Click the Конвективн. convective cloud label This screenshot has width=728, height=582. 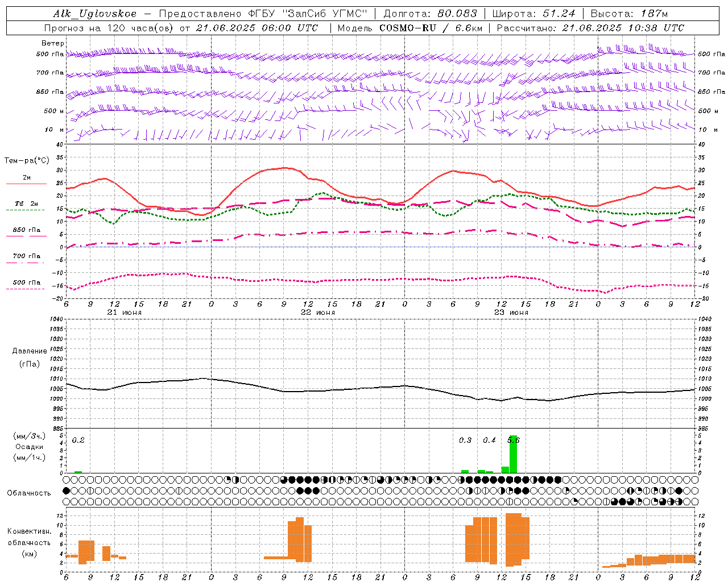coord(29,531)
